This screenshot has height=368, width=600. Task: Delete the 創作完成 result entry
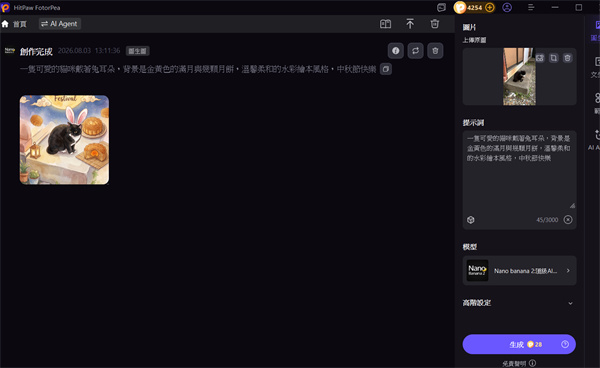(435, 50)
